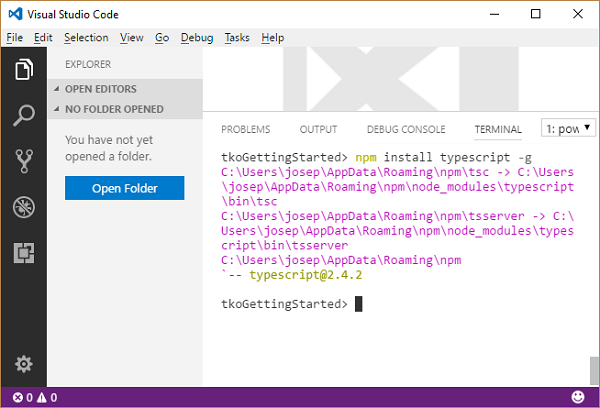The height and width of the screenshot is (408, 600).
Task: Open the Explorer view in the activity bar
Action: tap(24, 69)
